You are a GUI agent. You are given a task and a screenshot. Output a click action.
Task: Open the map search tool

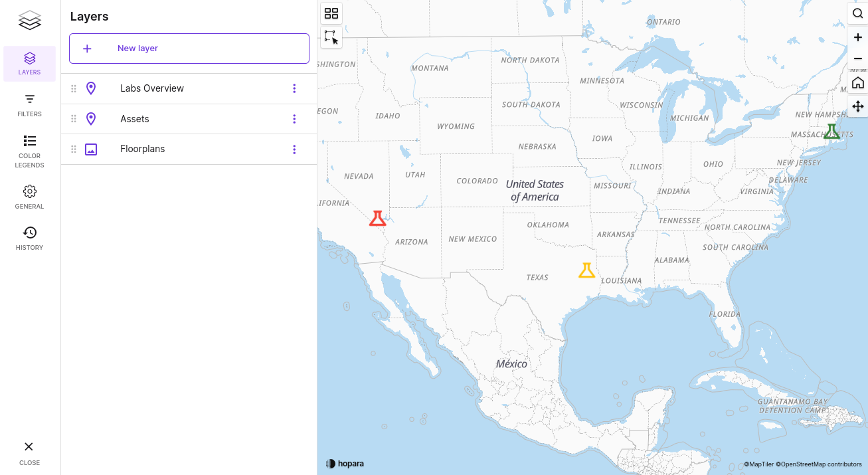point(857,13)
